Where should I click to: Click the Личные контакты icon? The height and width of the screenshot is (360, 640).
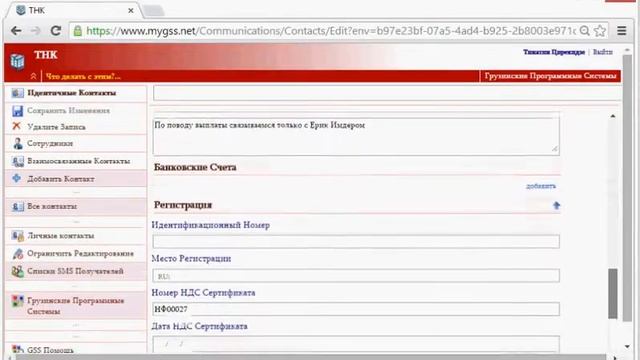click(x=18, y=236)
